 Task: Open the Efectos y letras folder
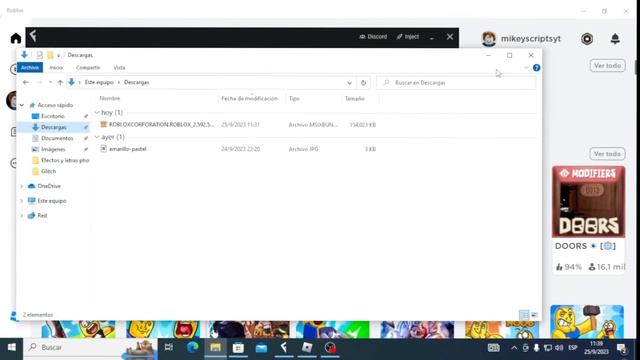(65, 160)
